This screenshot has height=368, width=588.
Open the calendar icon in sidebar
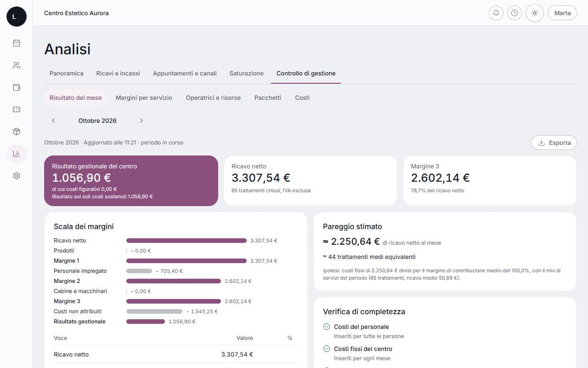tap(17, 43)
